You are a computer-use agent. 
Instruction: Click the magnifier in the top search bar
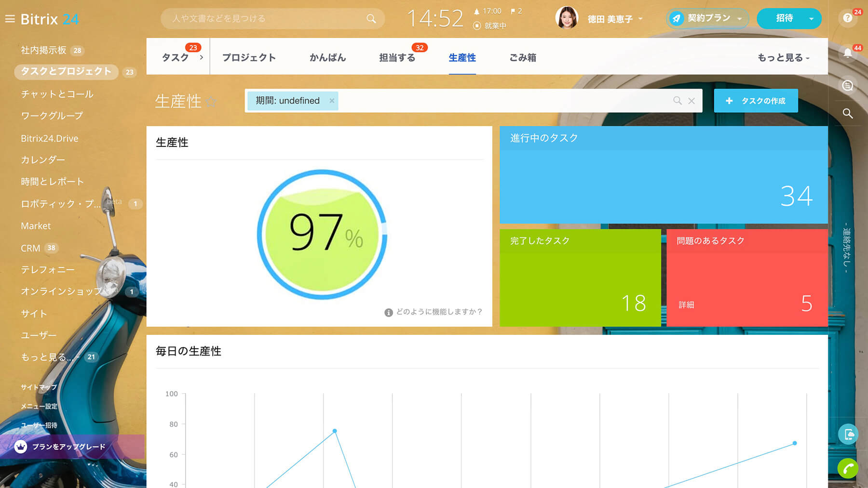coord(371,19)
